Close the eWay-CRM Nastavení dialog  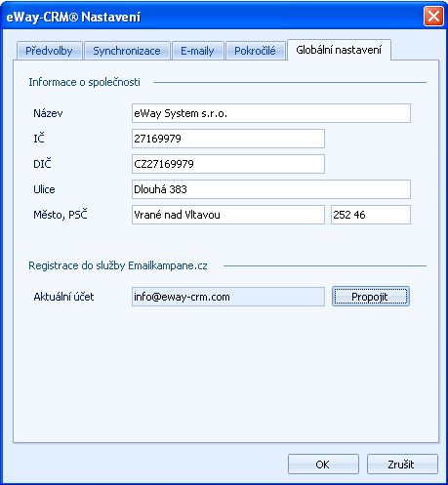[433, 16]
